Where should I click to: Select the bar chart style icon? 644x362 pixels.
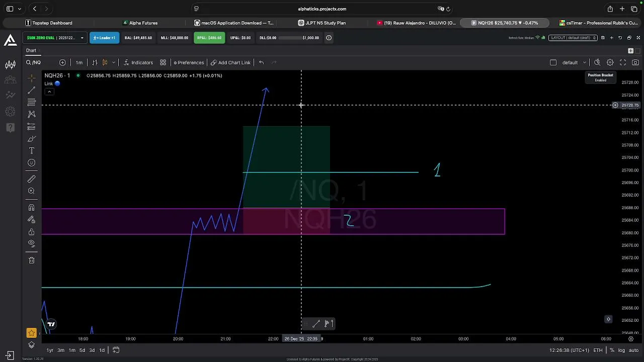(x=95, y=62)
